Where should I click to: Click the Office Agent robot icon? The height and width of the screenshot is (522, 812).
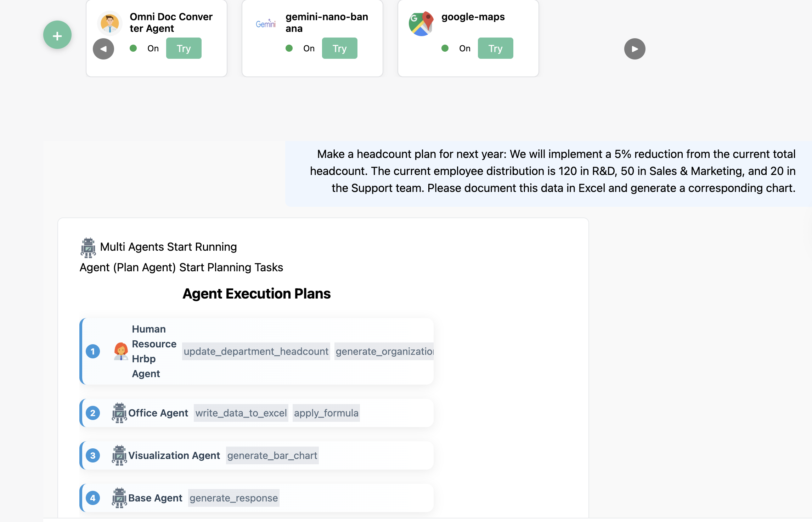(119, 413)
